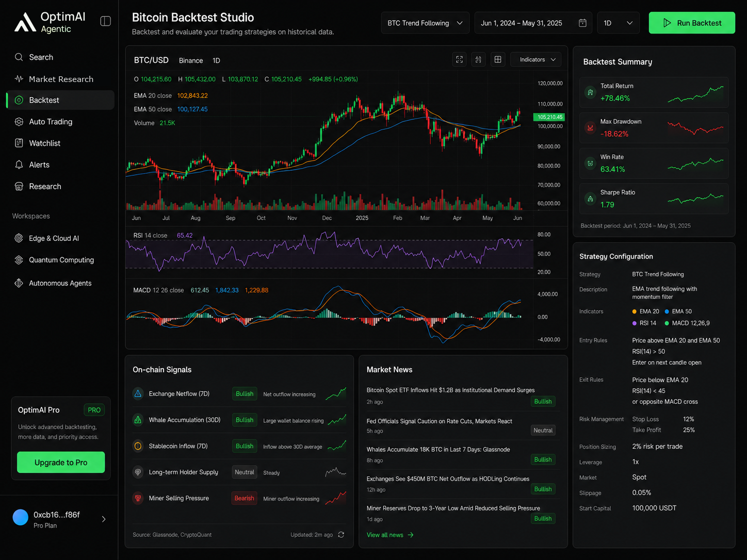Open Search in the sidebar
The width and height of the screenshot is (747, 560).
(x=60, y=57)
